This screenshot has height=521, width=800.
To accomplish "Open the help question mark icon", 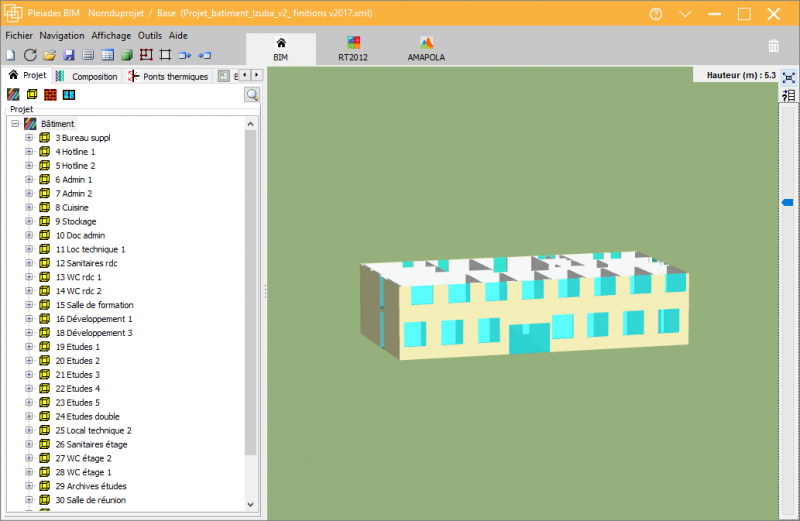I will coord(656,14).
